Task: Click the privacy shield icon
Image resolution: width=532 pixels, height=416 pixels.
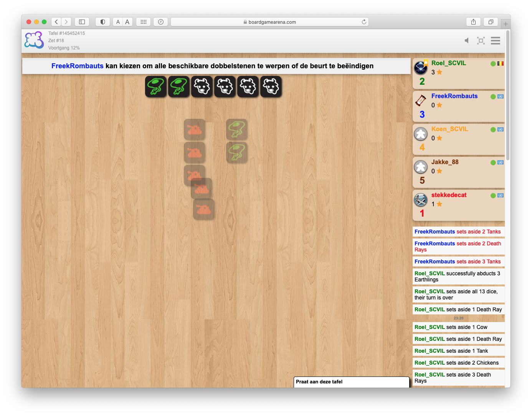Action: [x=102, y=22]
